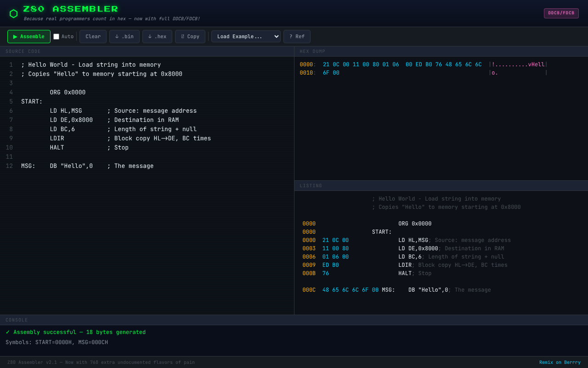Enable the Auto assemble checkbox
This screenshot has width=588, height=368.
coord(57,37)
